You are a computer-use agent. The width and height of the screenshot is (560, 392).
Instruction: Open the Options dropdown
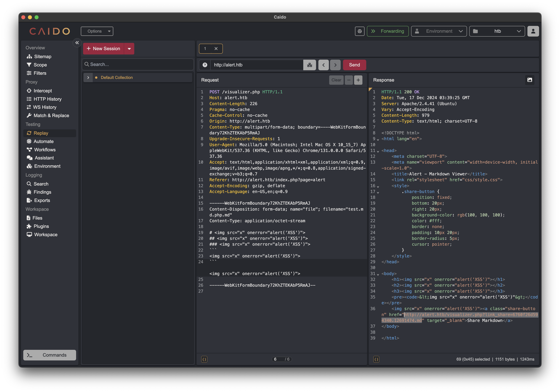pos(97,31)
